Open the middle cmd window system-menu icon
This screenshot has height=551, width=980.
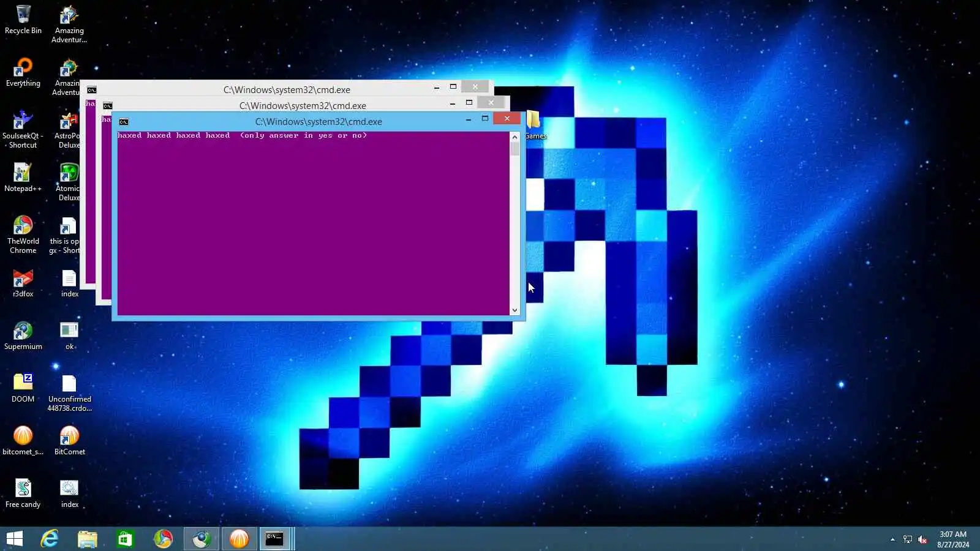point(108,106)
